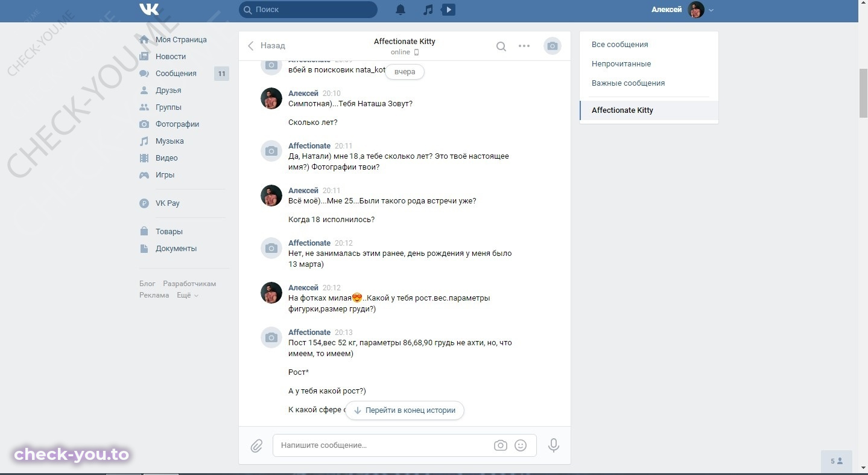Expand the Ещё footer dropdown

[187, 296]
